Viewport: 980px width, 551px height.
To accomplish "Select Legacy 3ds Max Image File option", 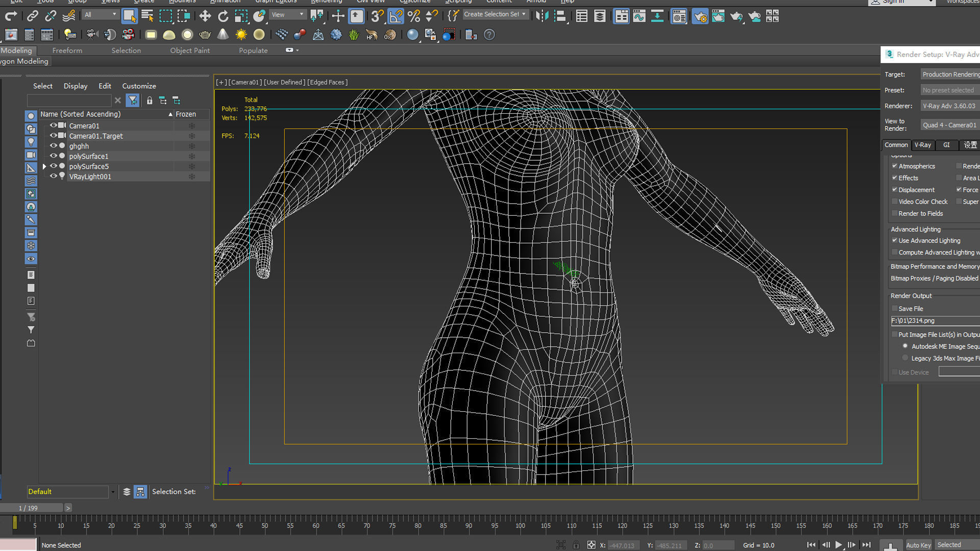I will (x=905, y=358).
